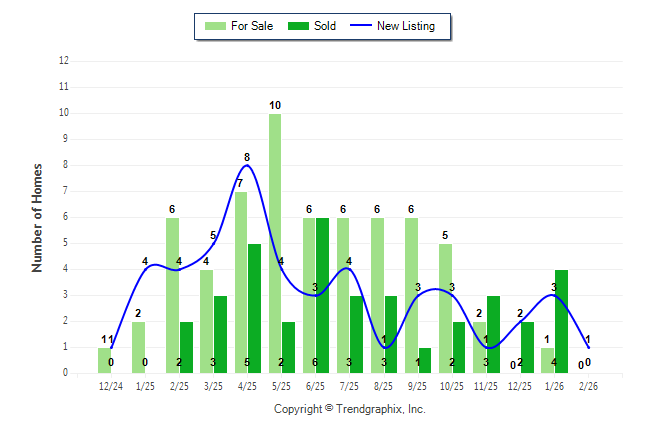Click the New Listing line peak labeled 8

[x=246, y=166]
